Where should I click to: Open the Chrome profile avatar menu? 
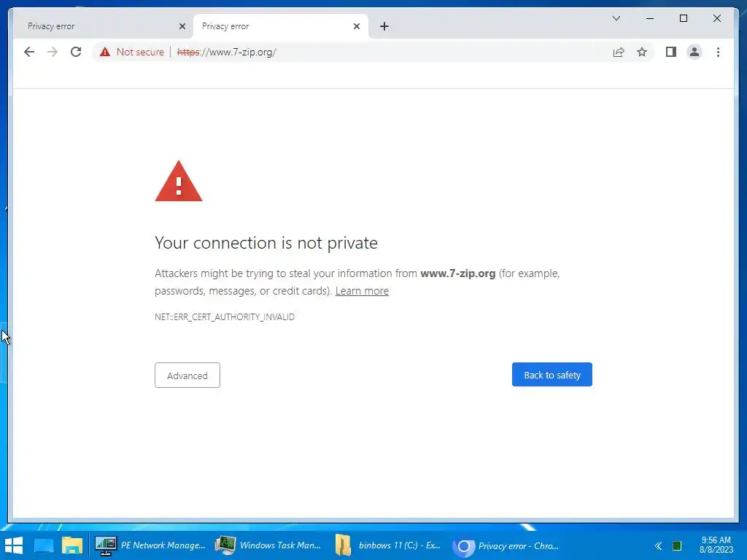pyautogui.click(x=694, y=52)
